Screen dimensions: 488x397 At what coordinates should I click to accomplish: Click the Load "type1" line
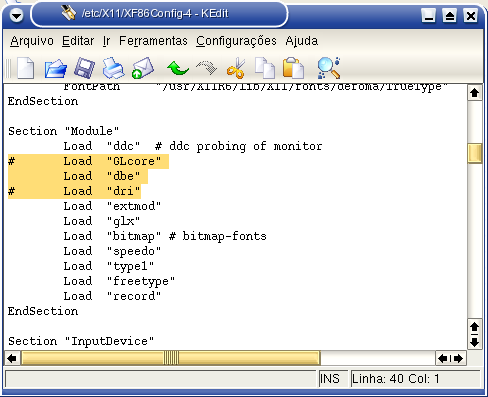click(109, 266)
